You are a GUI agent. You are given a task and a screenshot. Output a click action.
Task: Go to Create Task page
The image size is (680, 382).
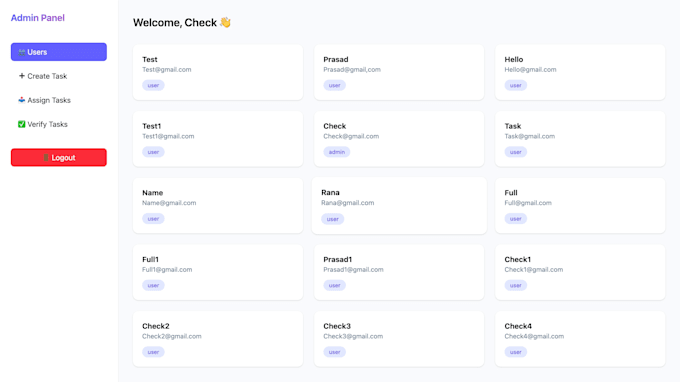(x=59, y=76)
